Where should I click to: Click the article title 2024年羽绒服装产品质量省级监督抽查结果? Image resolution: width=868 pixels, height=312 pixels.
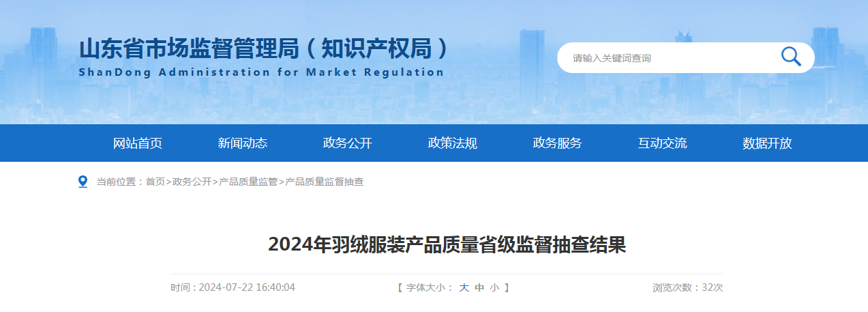447,244
